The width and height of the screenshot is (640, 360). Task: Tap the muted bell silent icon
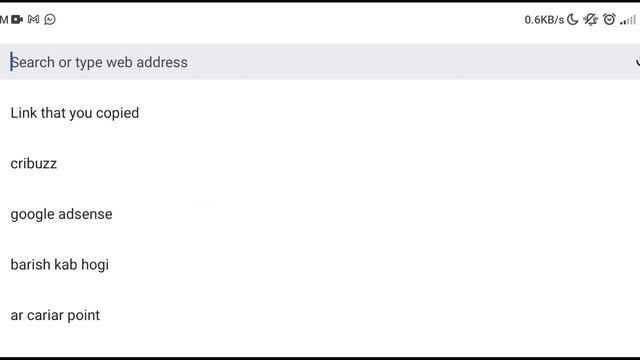(590, 19)
